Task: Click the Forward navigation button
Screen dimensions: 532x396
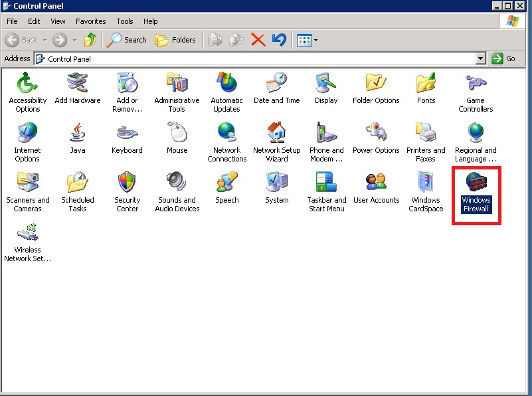Action: 60,40
